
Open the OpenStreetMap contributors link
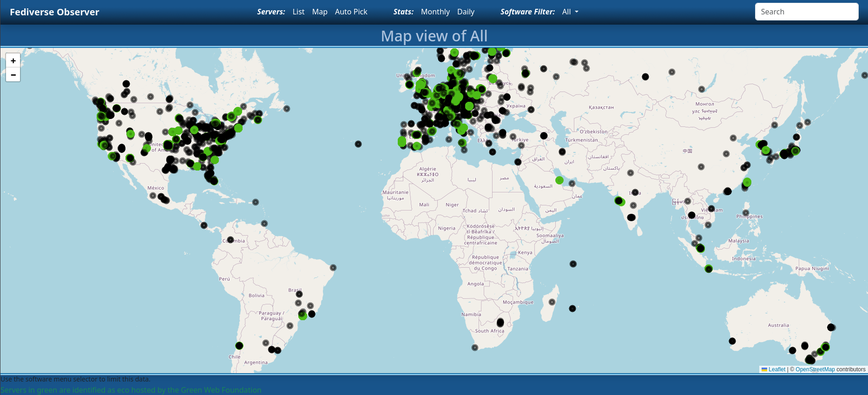[815, 369]
